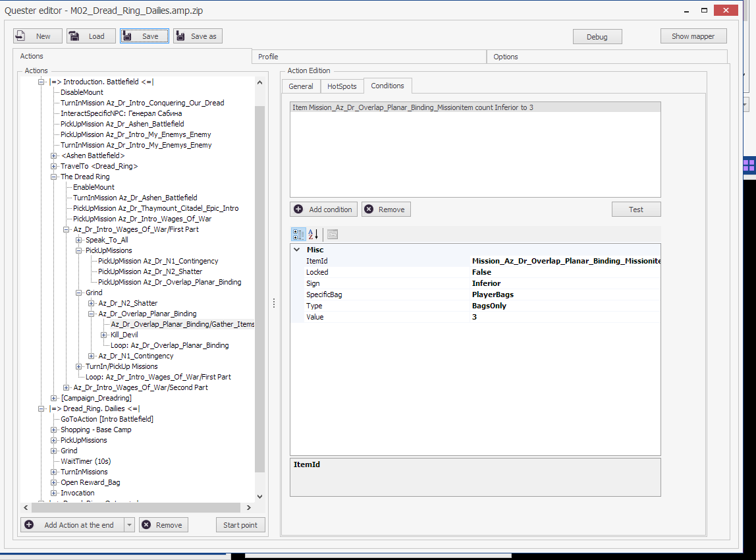The image size is (756, 560).
Task: Click the New button label
Action: pyautogui.click(x=43, y=36)
